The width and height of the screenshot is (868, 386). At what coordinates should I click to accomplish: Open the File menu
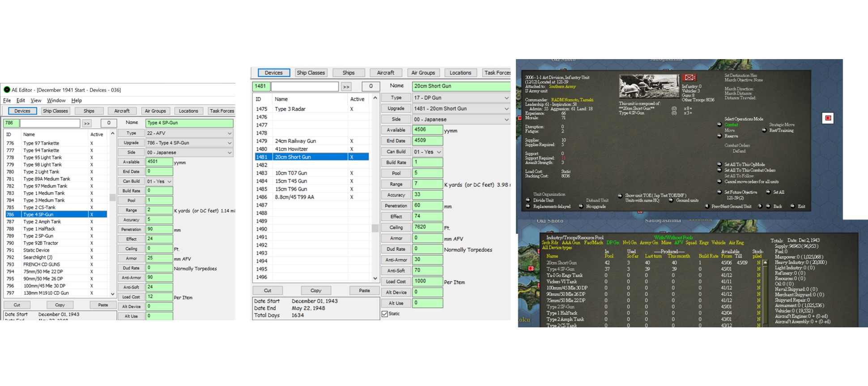pyautogui.click(x=7, y=101)
